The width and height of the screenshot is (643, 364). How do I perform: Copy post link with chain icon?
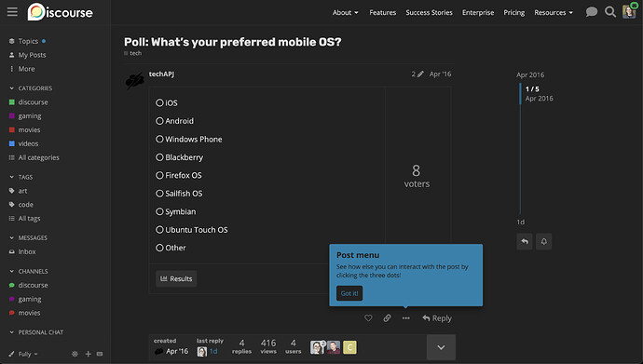tap(387, 318)
